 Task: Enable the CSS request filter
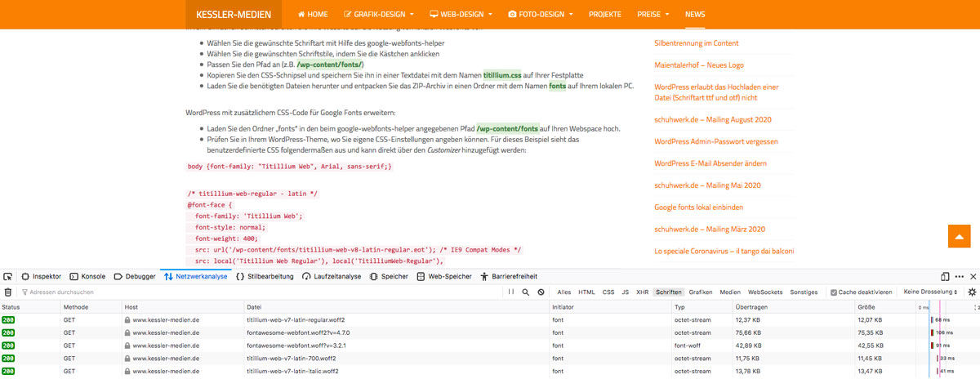point(608,292)
